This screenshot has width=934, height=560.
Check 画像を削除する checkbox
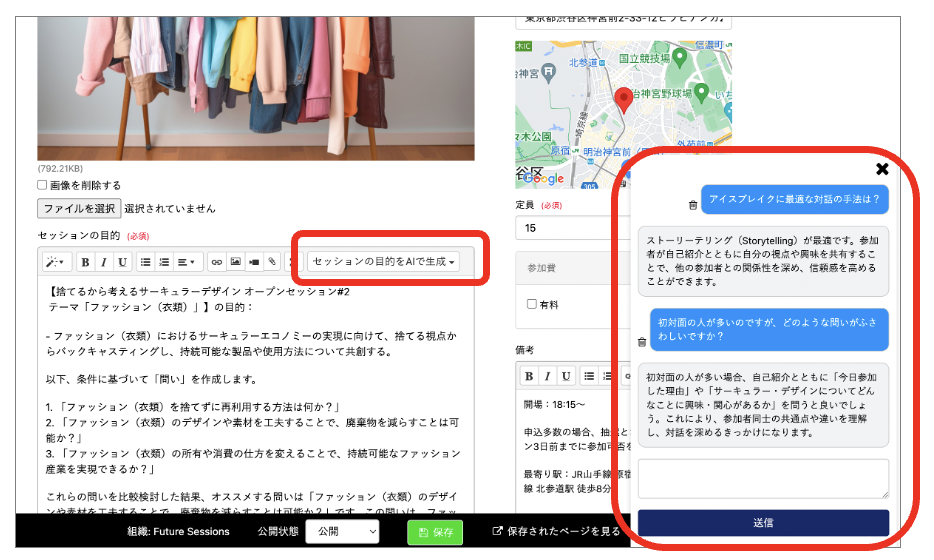[42, 185]
